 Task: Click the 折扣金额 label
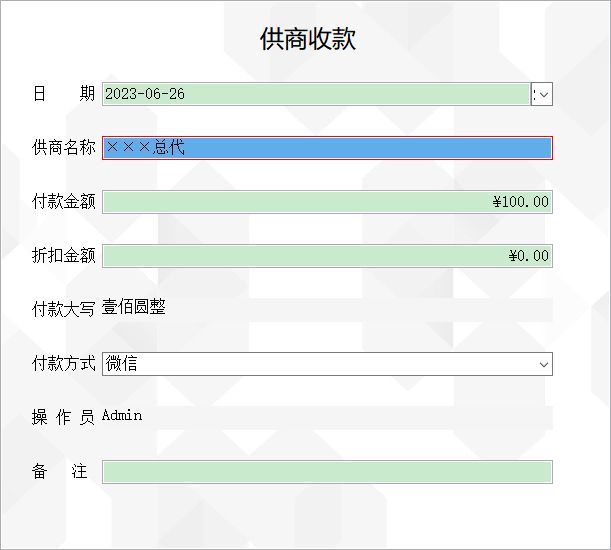coord(64,256)
